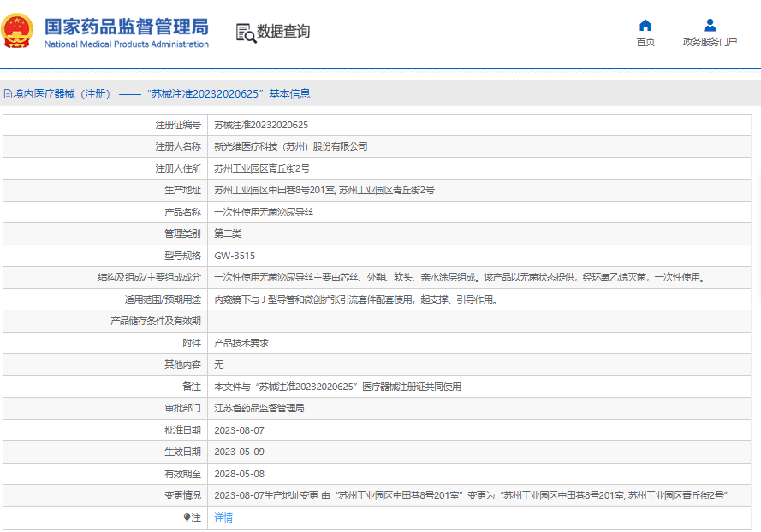Viewport: 761px width, 532px height.
Task: Click the 生效日期 label
Action: click(182, 452)
